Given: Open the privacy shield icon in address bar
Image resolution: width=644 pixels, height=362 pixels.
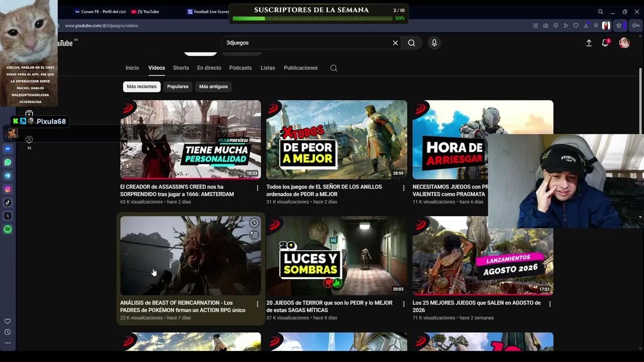Looking at the screenshot, I should [555, 26].
